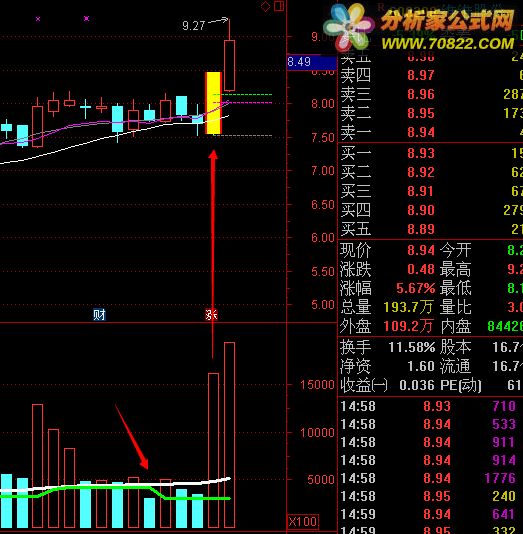
Task: Click the PE(动) label
Action: click(x=461, y=386)
